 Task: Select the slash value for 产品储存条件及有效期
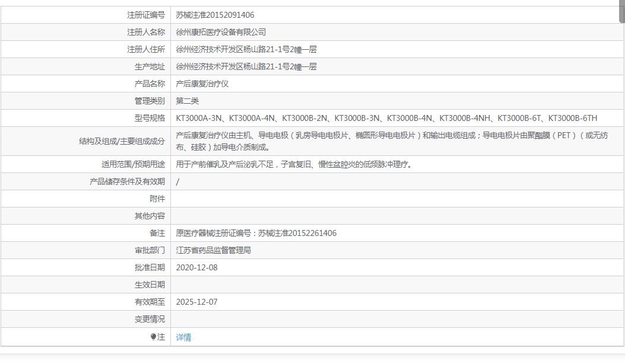pyautogui.click(x=178, y=182)
